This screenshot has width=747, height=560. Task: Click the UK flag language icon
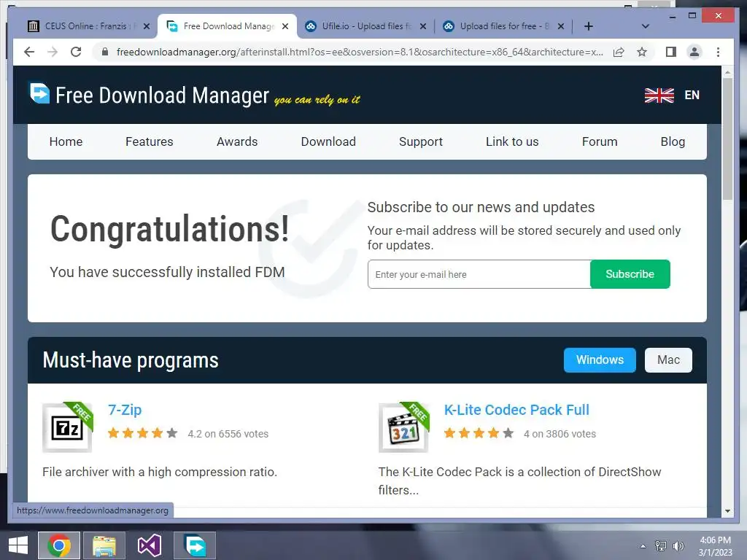coord(659,96)
